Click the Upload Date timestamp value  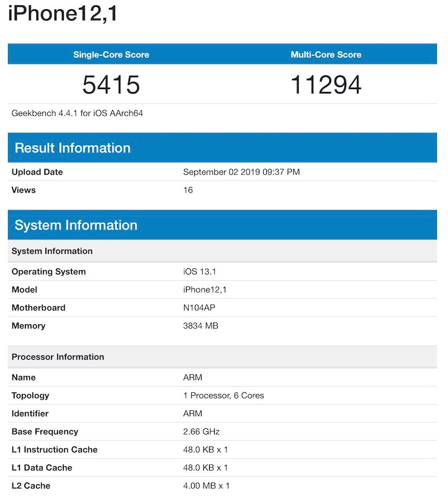241,172
